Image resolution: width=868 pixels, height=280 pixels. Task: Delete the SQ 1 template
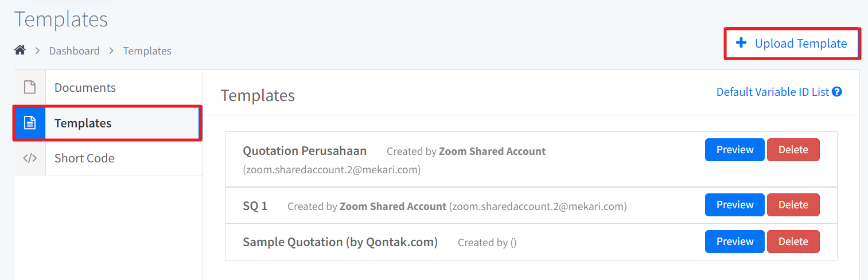[793, 205]
